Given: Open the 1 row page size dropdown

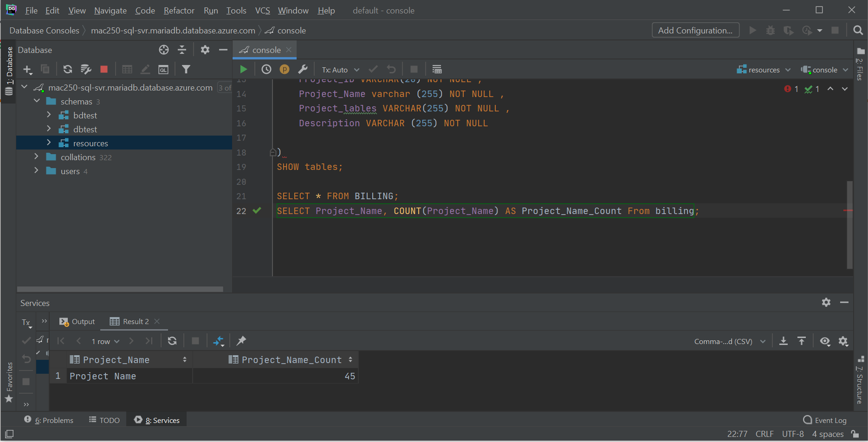Looking at the screenshot, I should (105, 341).
